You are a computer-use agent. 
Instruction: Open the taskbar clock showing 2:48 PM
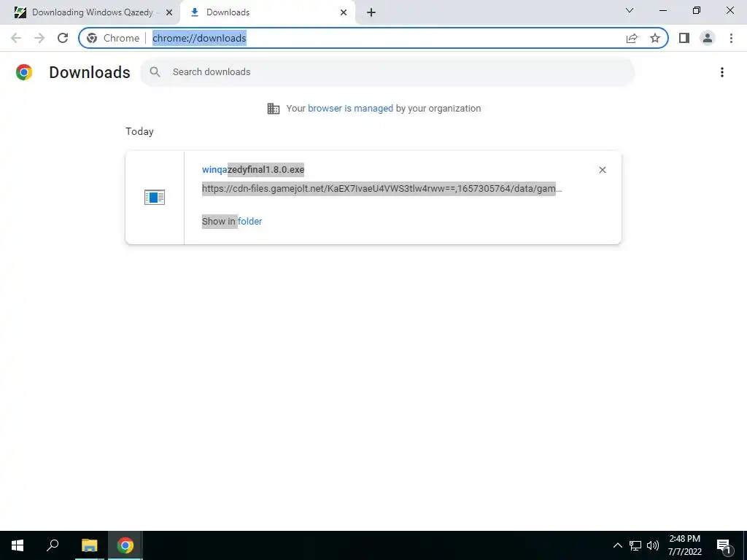pyautogui.click(x=684, y=545)
